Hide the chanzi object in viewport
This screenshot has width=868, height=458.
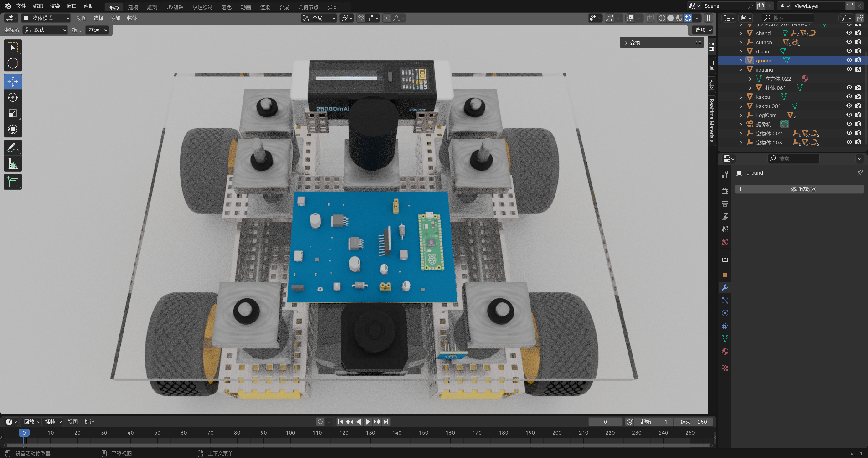click(x=849, y=33)
